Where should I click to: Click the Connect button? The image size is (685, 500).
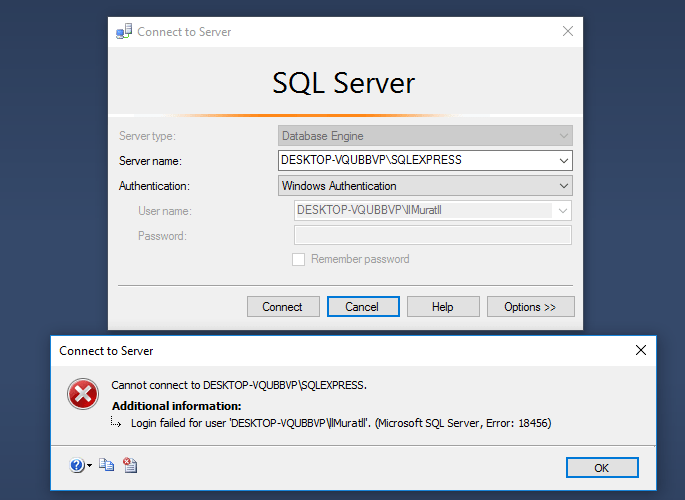coord(283,307)
